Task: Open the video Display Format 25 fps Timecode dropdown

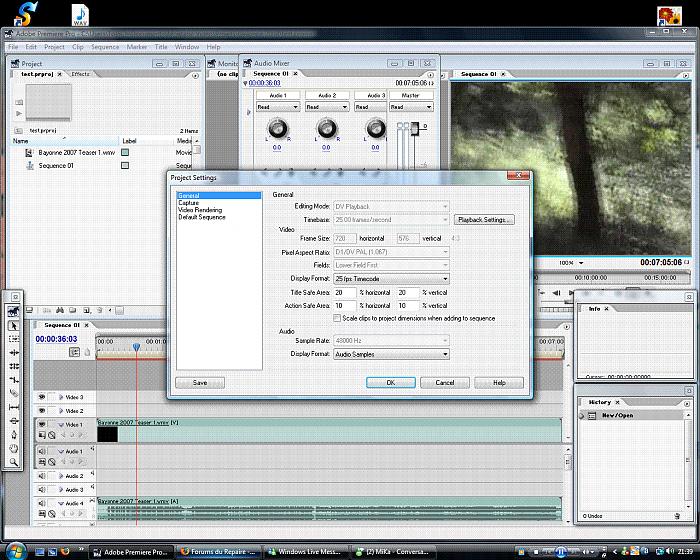Action: [x=392, y=279]
